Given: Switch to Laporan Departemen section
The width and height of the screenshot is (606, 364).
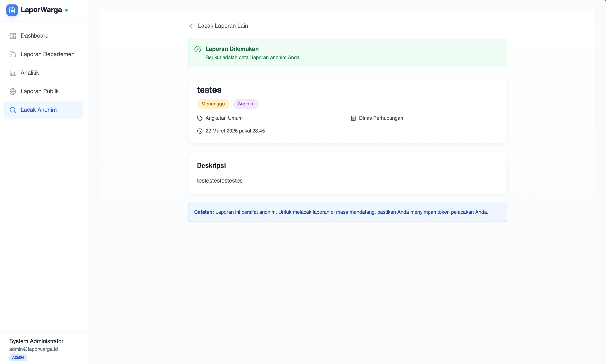Looking at the screenshot, I should click(x=47, y=54).
